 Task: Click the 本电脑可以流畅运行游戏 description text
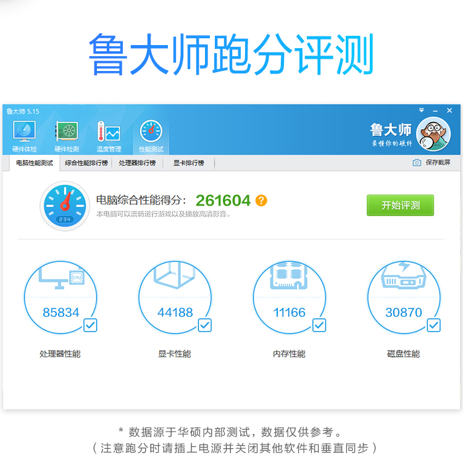click(x=164, y=214)
